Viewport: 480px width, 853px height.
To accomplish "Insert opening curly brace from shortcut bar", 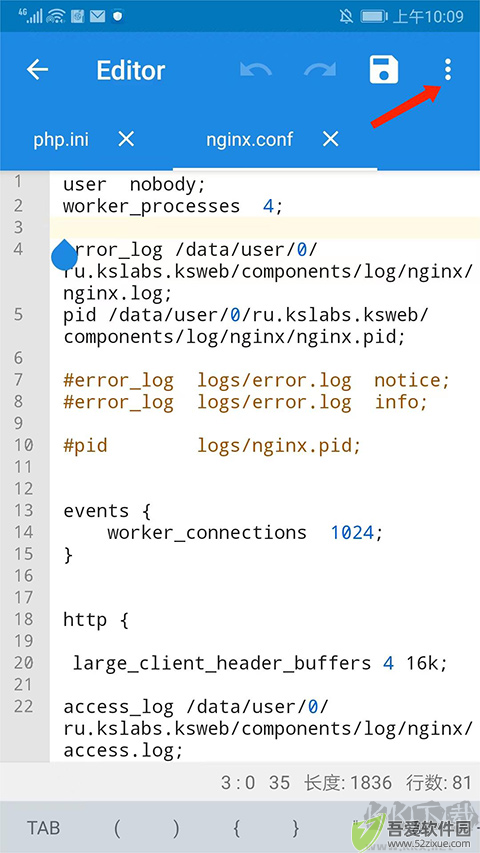I will (236, 828).
